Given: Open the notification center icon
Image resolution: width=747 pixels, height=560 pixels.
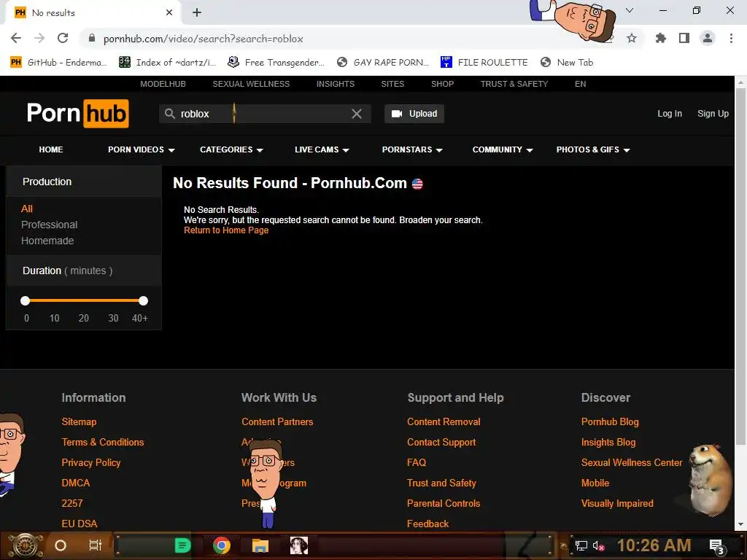Looking at the screenshot, I should 716,547.
